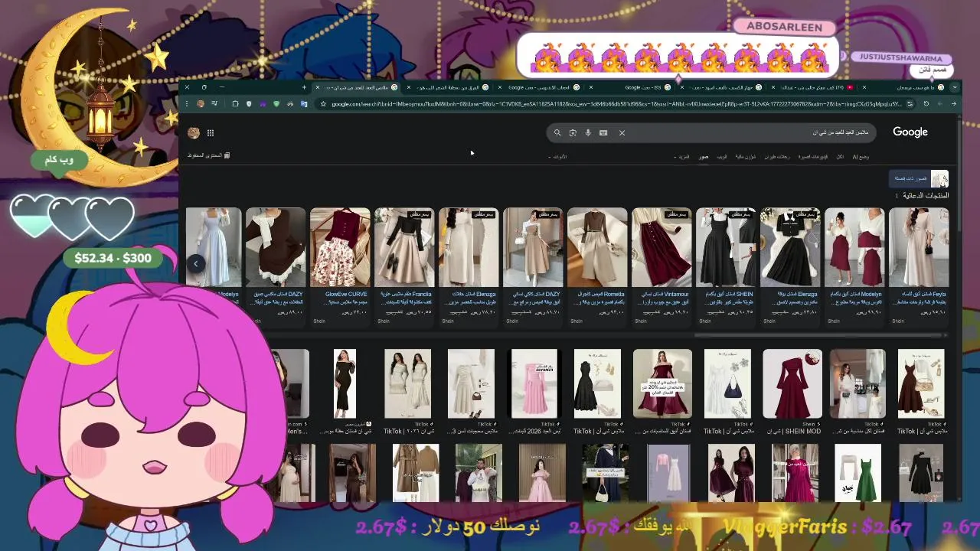Click the Google Translate extension icon
The height and width of the screenshot is (551, 980).
304,103
